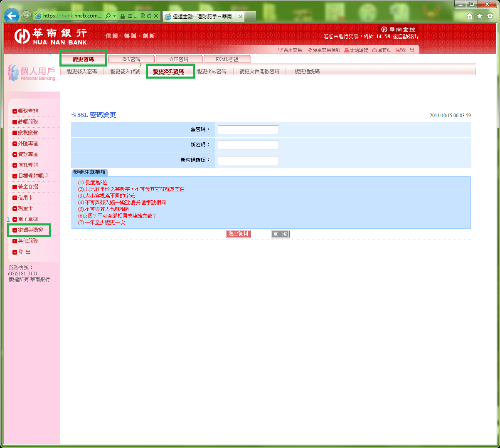Viewport: 500px width, 448px height.
Task: Collapse the 繳稅繳費 sidebar item
Action: click(15, 133)
